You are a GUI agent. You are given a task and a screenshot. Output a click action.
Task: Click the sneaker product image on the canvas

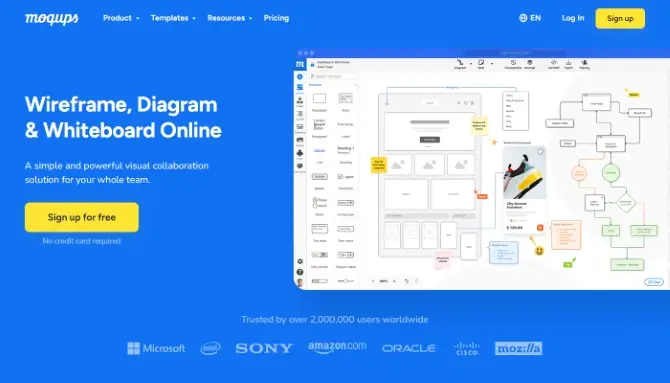click(x=524, y=173)
